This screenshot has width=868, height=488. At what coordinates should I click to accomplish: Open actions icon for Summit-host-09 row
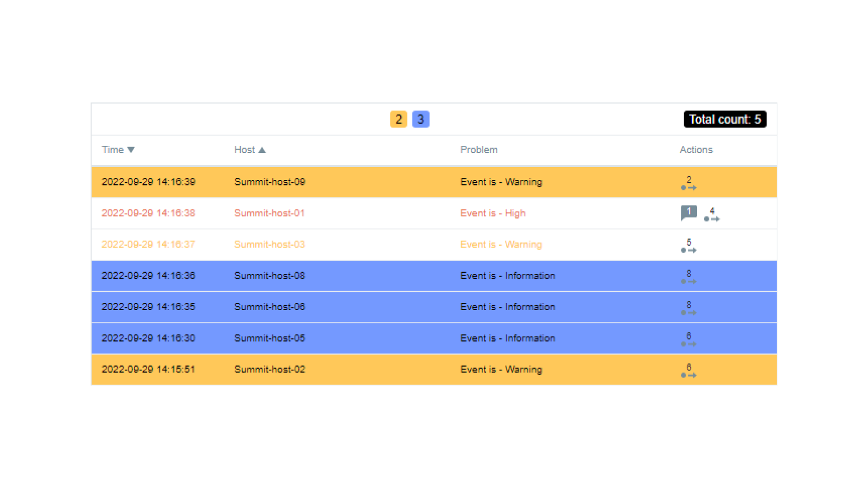pos(688,183)
